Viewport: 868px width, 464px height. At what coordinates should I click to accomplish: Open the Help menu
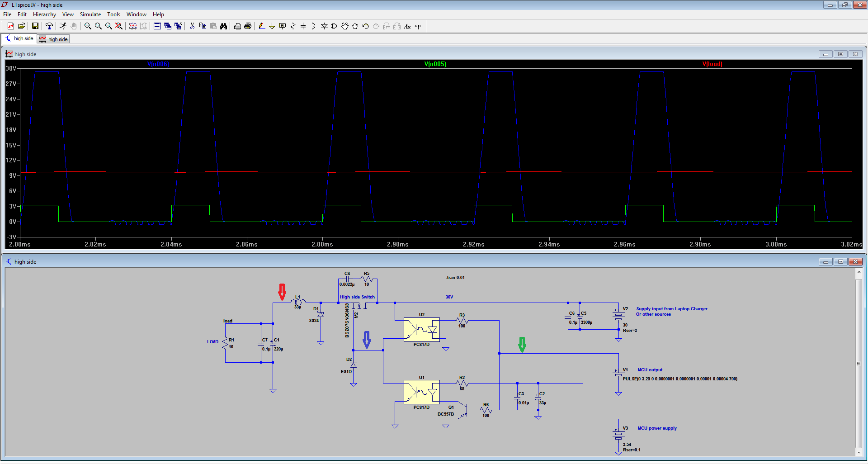pos(158,14)
